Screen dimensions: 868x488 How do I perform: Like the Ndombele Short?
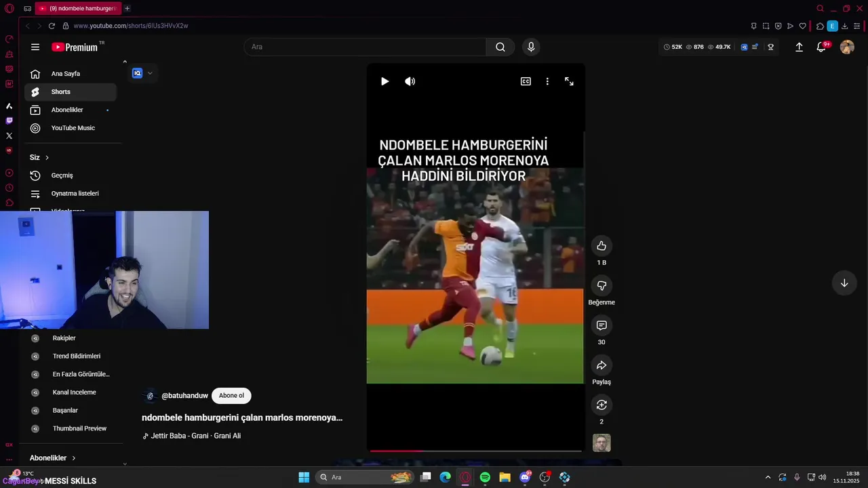[x=601, y=245]
